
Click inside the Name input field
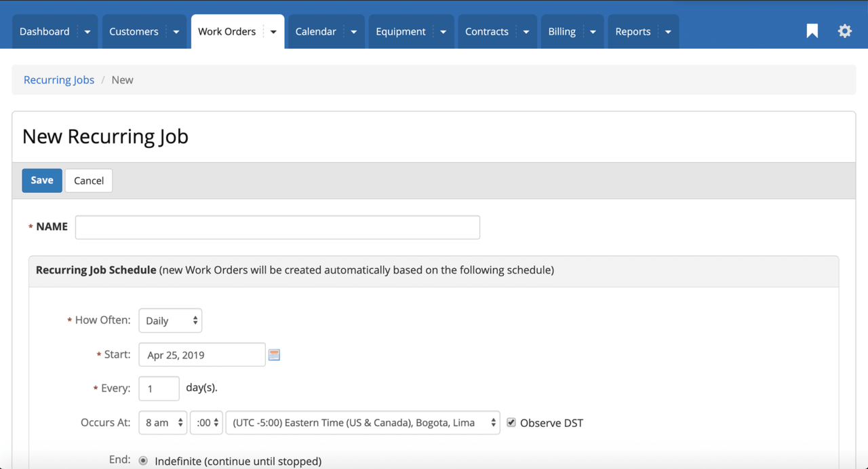point(277,227)
